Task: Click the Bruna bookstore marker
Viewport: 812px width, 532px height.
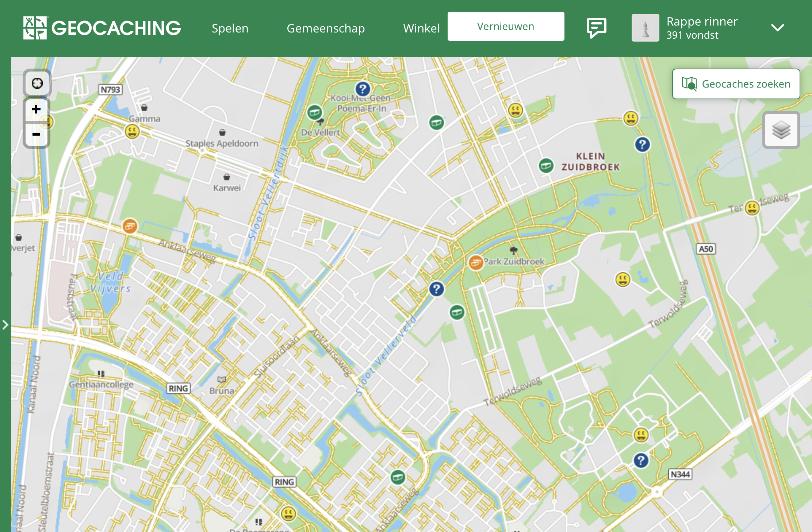Action: [222, 380]
